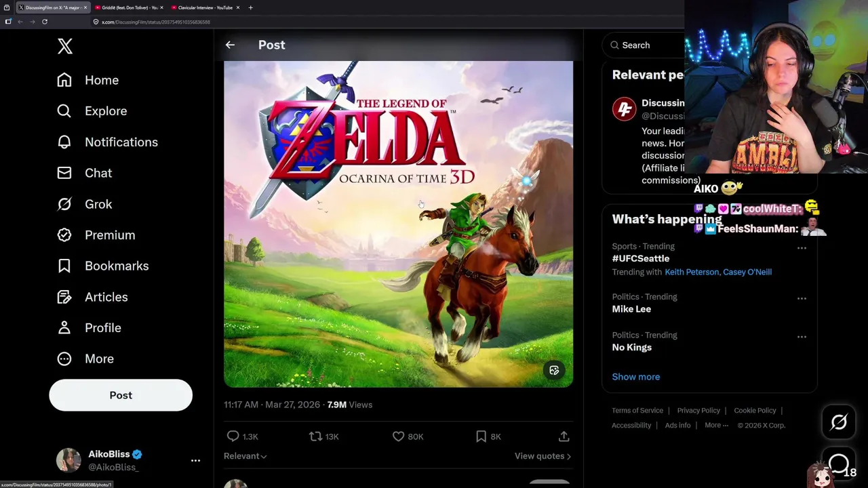Open No Kings trending topic
The image size is (868, 488).
coord(632,347)
